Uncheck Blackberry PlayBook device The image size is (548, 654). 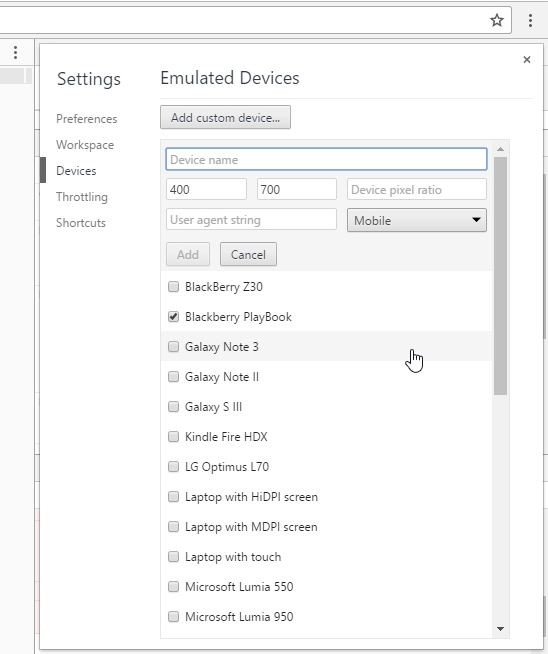pos(173,317)
